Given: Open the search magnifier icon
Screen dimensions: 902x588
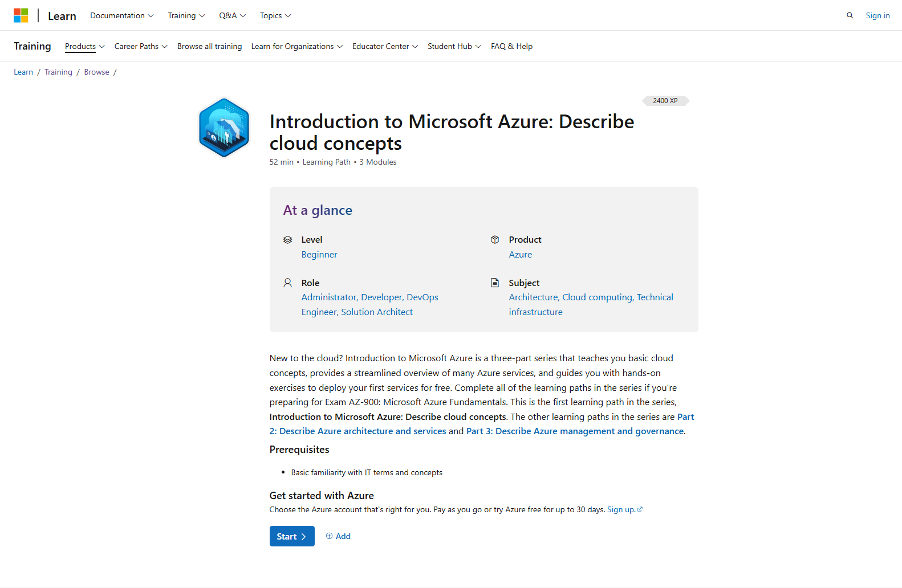Looking at the screenshot, I should [850, 15].
